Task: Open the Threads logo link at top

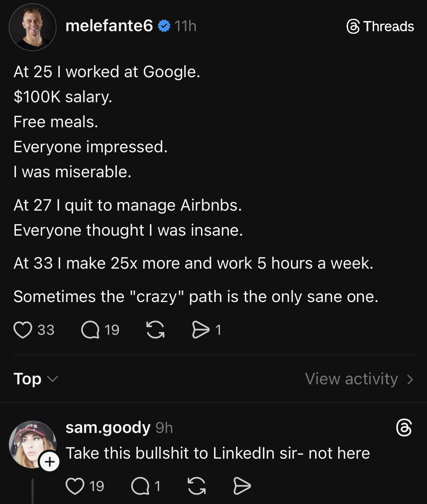Action: pyautogui.click(x=380, y=26)
